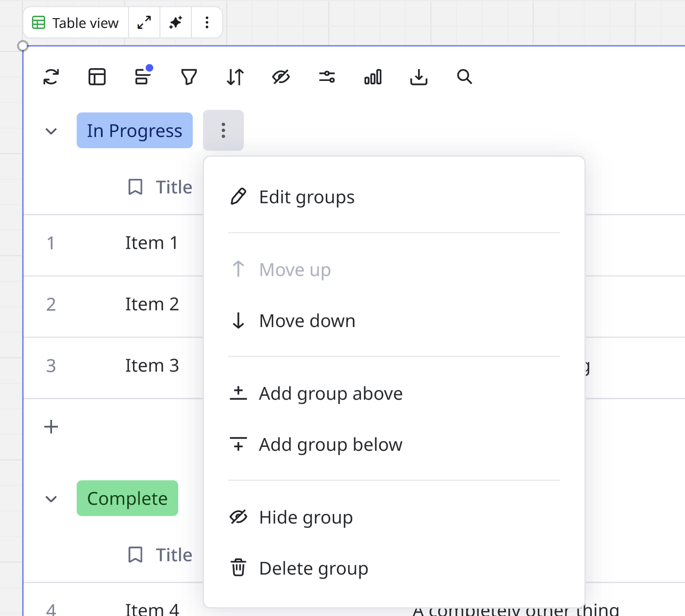Click the Table view button

click(76, 23)
